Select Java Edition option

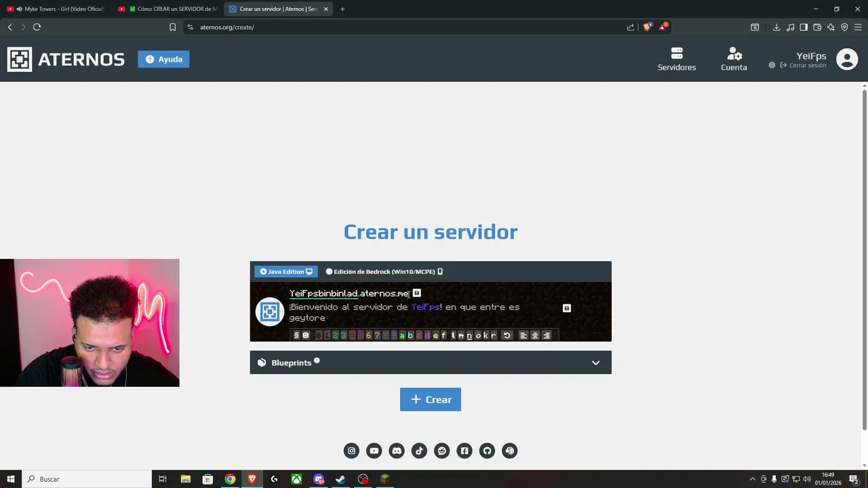click(x=286, y=271)
